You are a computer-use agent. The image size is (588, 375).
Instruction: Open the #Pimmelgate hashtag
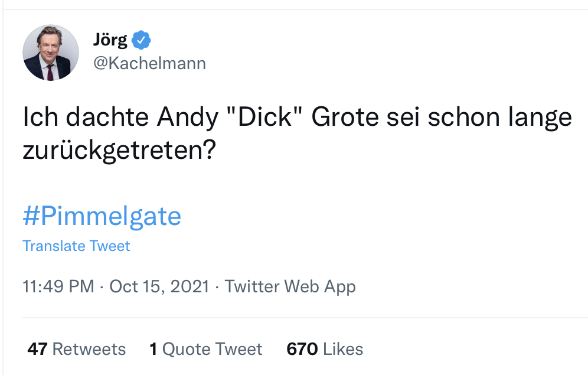coord(102,216)
